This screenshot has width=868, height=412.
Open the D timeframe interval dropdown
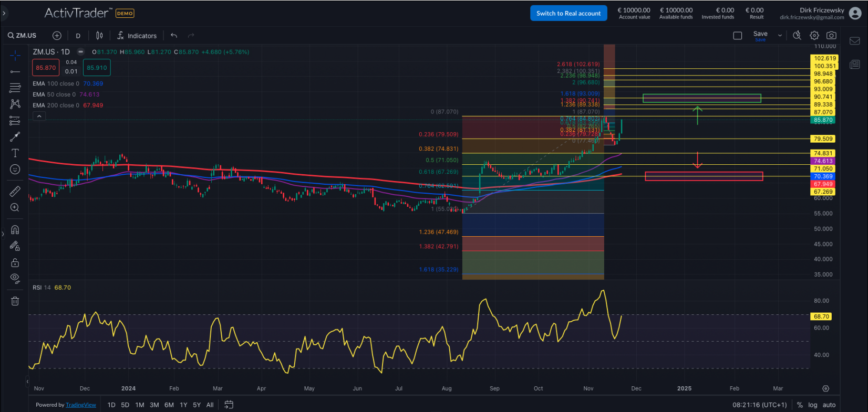(x=78, y=36)
